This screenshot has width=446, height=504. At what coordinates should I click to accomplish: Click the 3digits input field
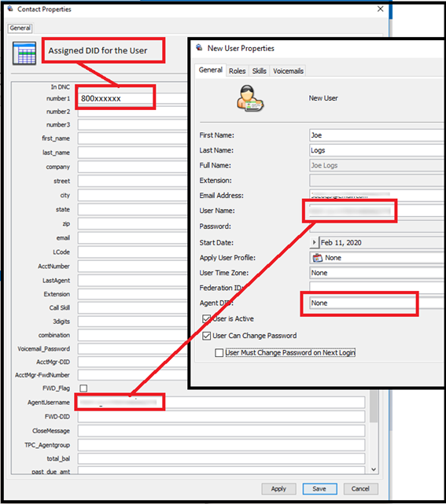coord(132,322)
